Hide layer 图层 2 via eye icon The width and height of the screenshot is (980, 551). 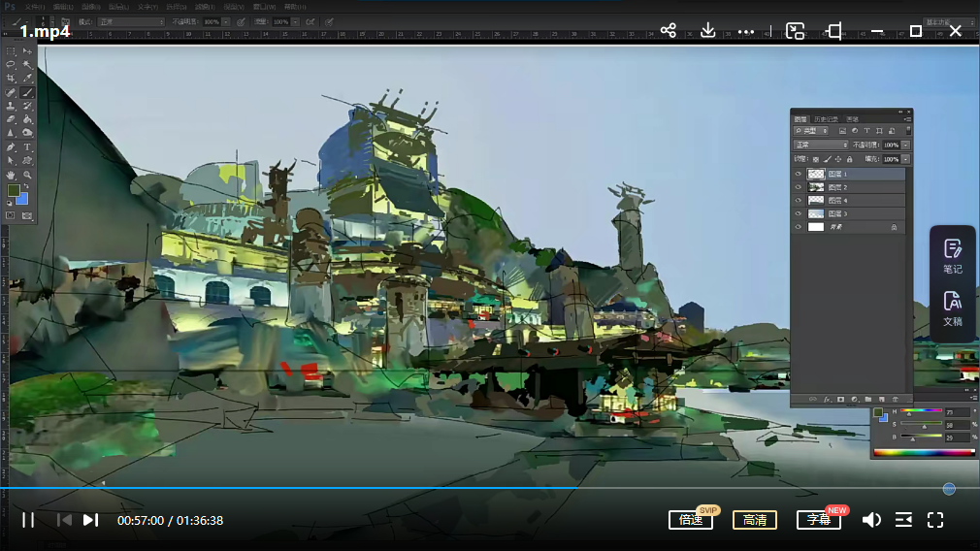pos(799,187)
